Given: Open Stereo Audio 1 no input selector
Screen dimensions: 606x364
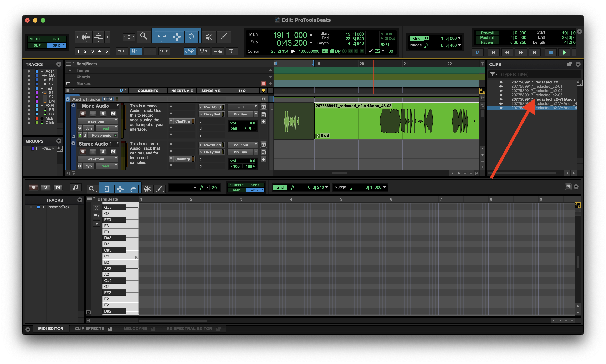Looking at the screenshot, I should (242, 145).
